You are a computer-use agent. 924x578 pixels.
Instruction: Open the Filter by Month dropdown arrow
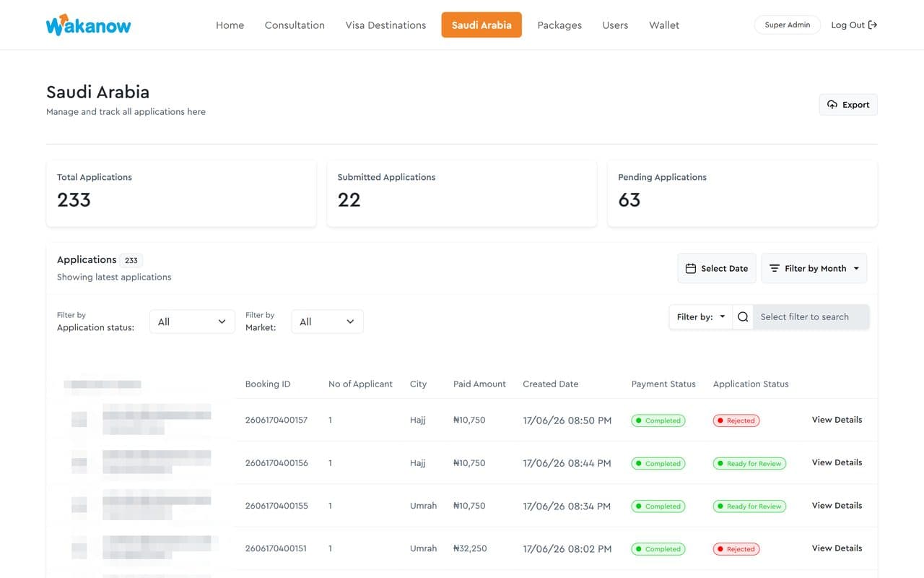tap(856, 268)
